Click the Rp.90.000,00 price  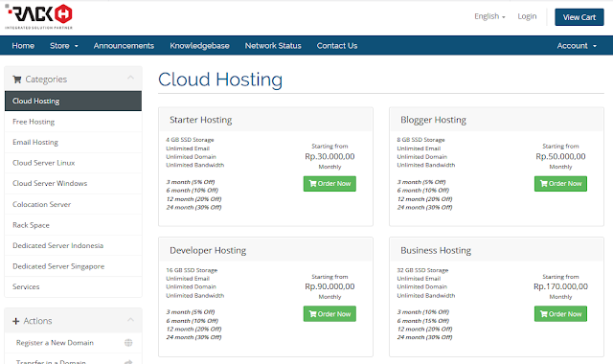click(x=329, y=286)
